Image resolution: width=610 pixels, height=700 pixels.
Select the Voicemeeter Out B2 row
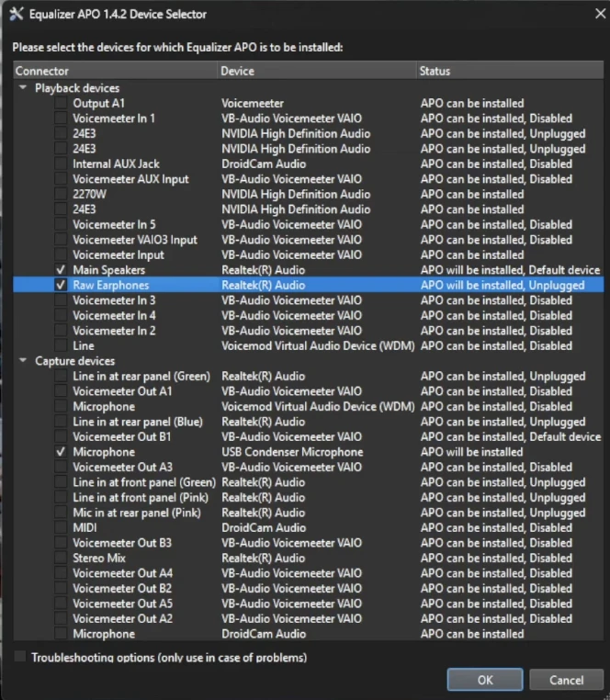tap(309, 589)
